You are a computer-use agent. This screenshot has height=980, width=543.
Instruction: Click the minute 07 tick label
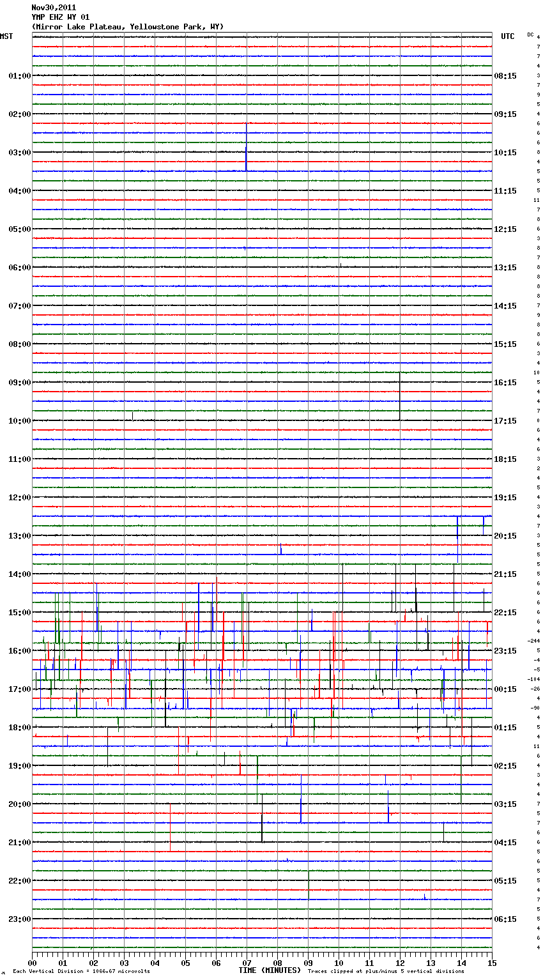pos(247,963)
